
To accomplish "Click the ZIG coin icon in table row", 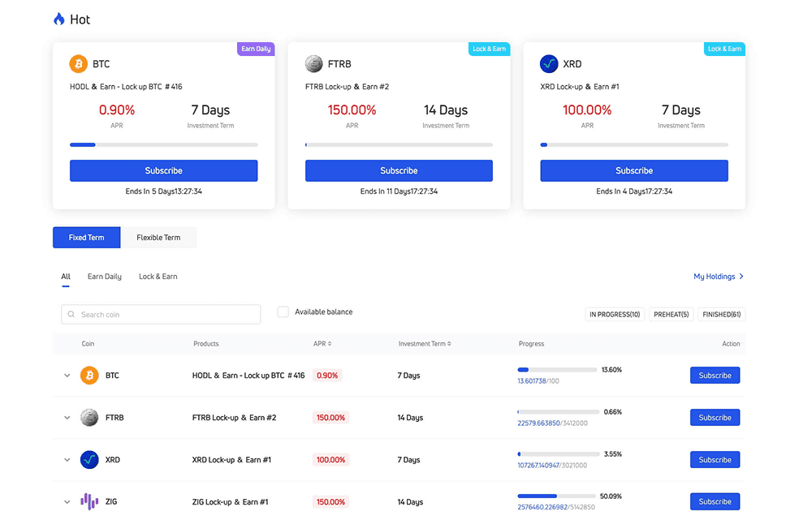I will pyautogui.click(x=89, y=501).
